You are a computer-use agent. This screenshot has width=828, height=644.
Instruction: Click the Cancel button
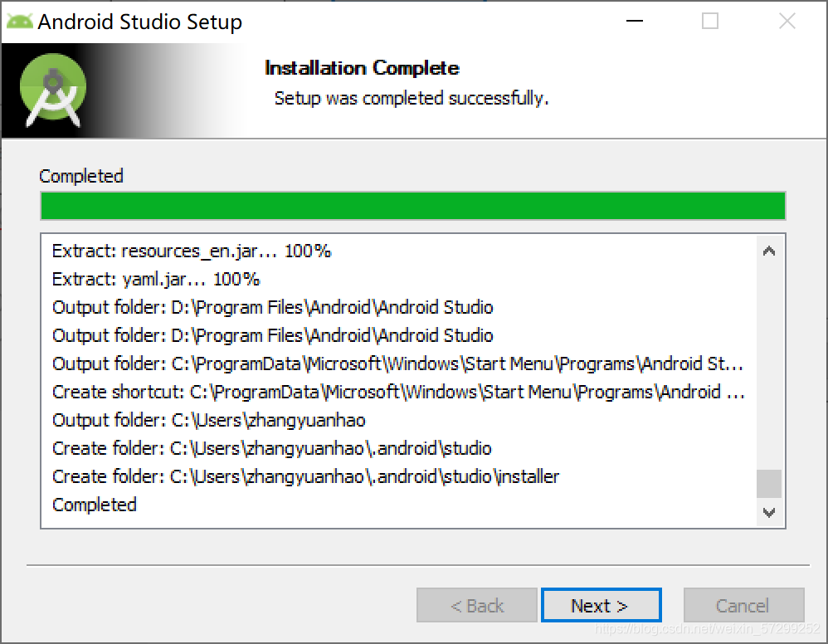pos(743,605)
